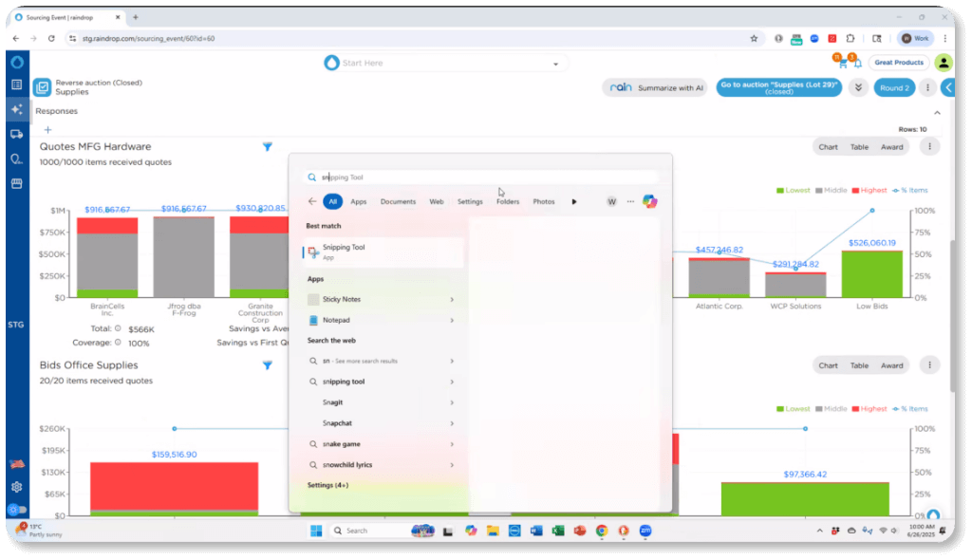Click the filter icon for Quotes MFG Hardware
This screenshot has height=560, width=972.
(x=268, y=147)
